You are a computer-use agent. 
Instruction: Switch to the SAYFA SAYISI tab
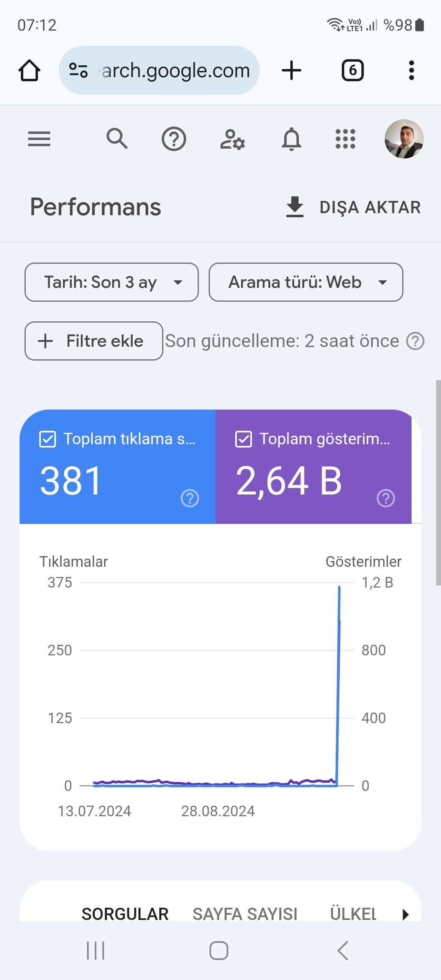[245, 914]
